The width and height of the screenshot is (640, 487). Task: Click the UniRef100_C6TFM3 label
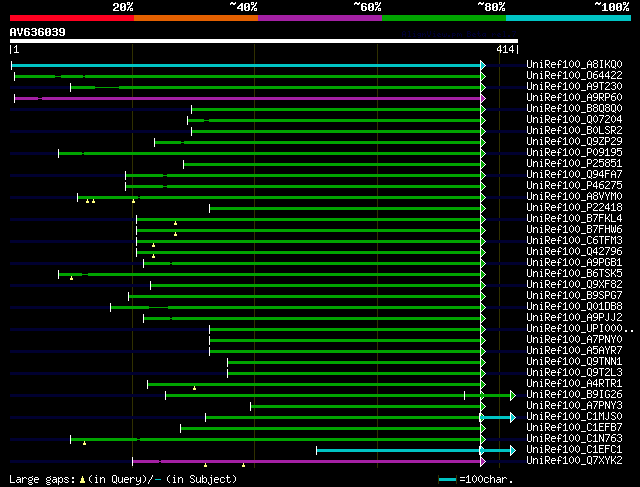pos(574,241)
